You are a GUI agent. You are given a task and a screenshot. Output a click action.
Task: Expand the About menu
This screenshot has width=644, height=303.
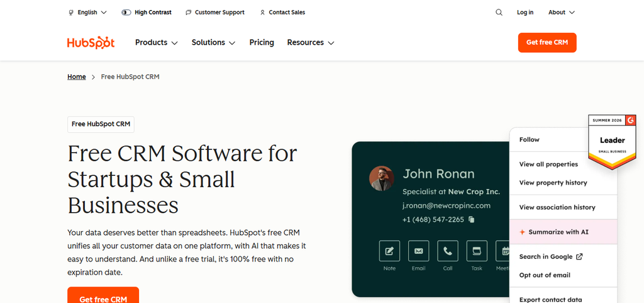pyautogui.click(x=562, y=13)
